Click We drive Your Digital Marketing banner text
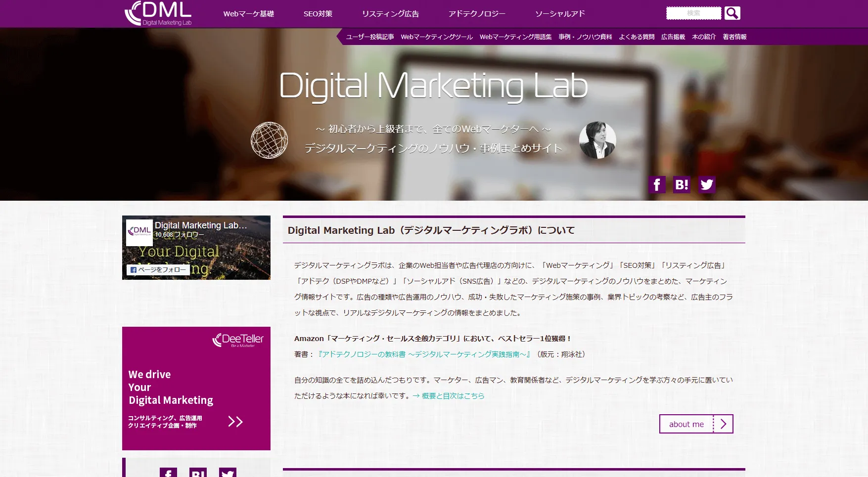Image resolution: width=868 pixels, height=477 pixels. coord(171,388)
